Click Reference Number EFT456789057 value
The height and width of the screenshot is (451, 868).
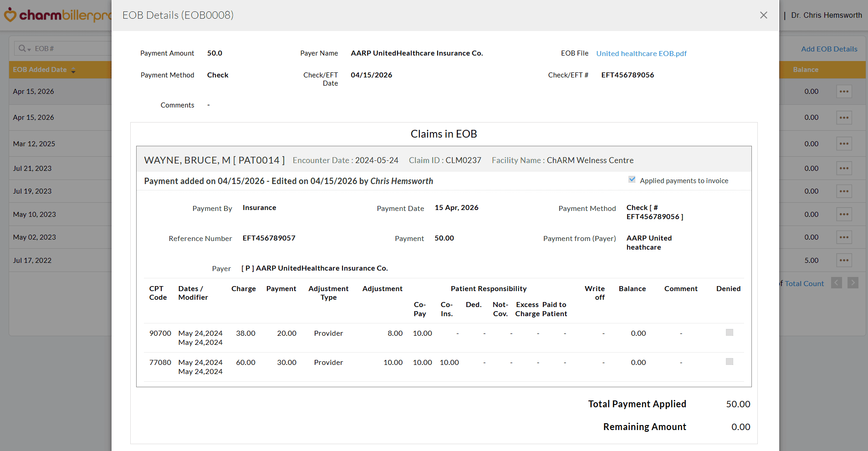point(269,238)
